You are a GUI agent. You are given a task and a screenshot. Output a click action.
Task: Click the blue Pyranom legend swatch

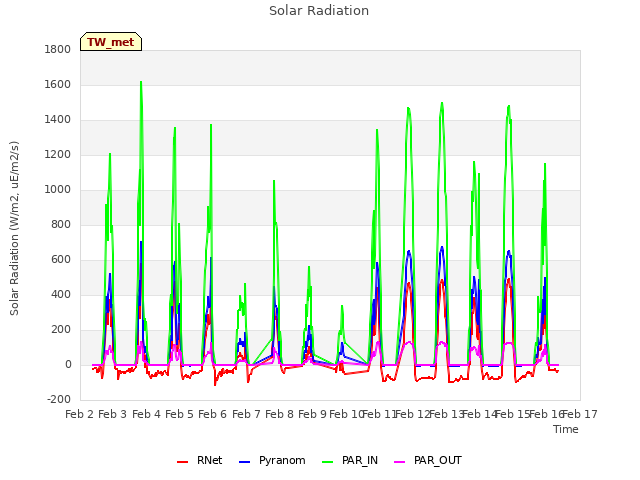click(x=244, y=462)
